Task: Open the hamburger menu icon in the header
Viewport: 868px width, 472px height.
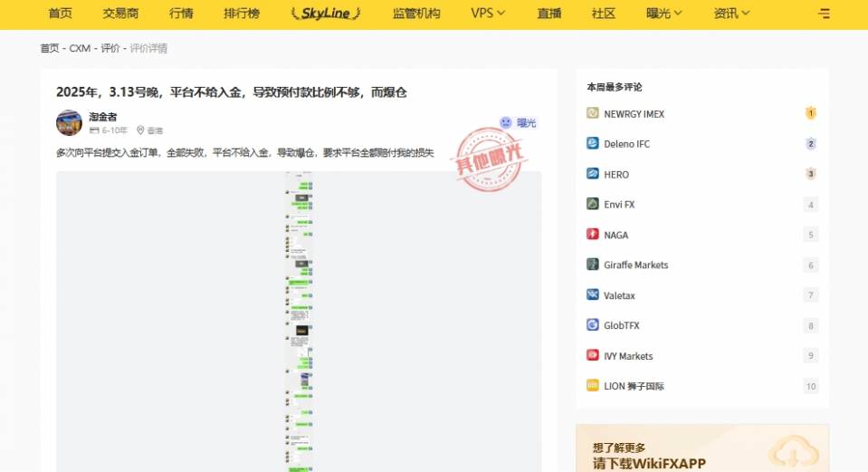Action: (824, 14)
